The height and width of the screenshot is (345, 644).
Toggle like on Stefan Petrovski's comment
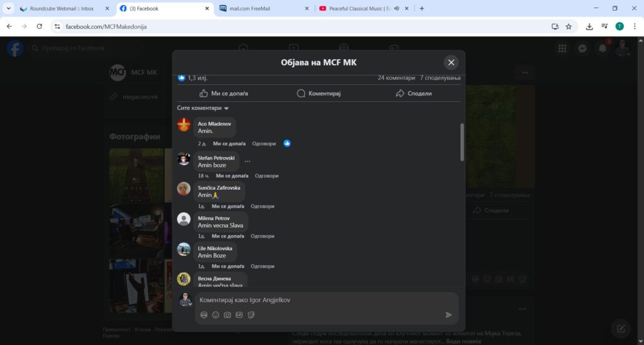232,176
